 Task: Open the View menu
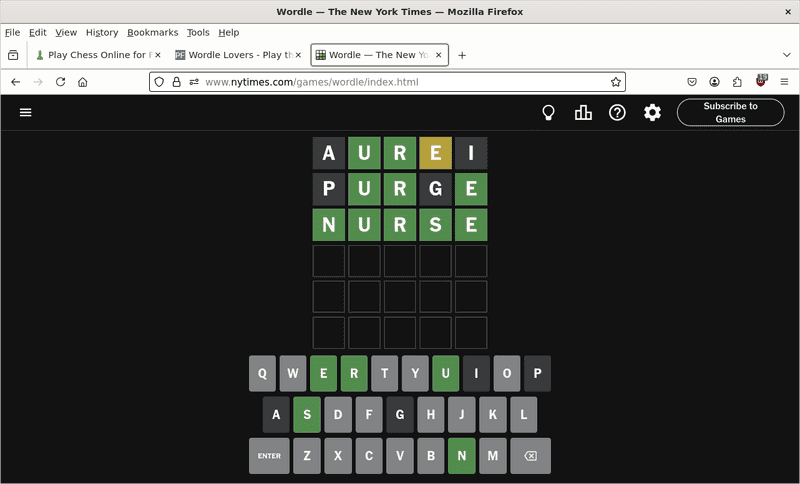(66, 33)
